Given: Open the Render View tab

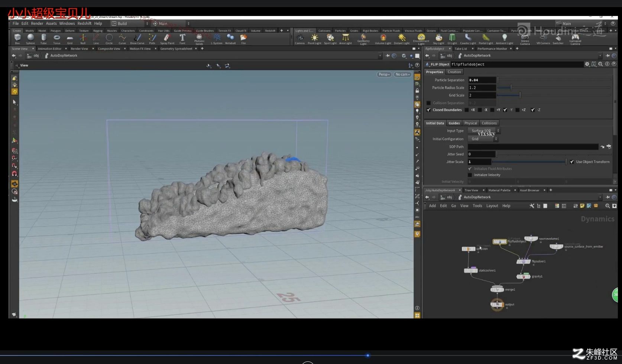Looking at the screenshot, I should (x=79, y=49).
